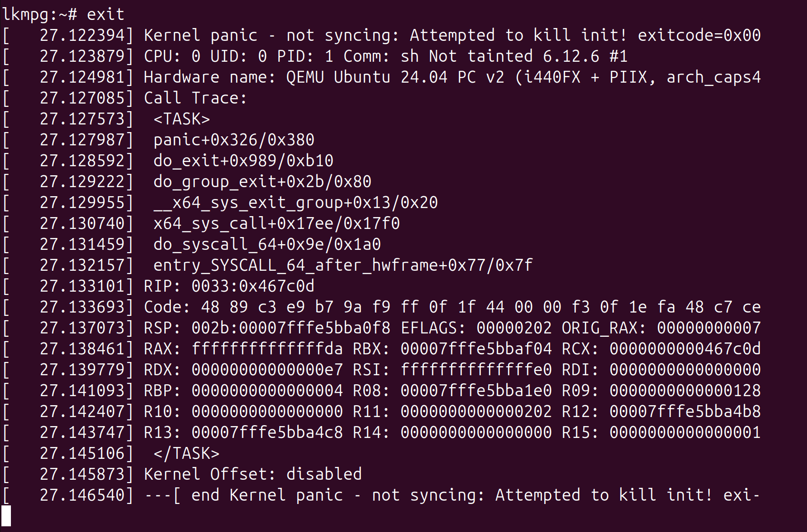Click the 'exit' command at the prompt

pos(105,14)
